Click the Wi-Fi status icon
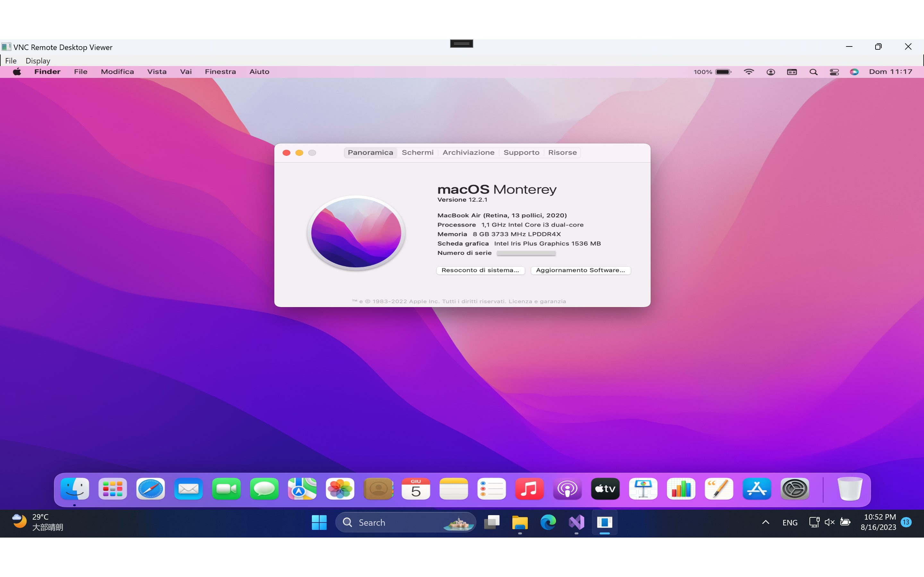The width and height of the screenshot is (924, 577). point(749,72)
